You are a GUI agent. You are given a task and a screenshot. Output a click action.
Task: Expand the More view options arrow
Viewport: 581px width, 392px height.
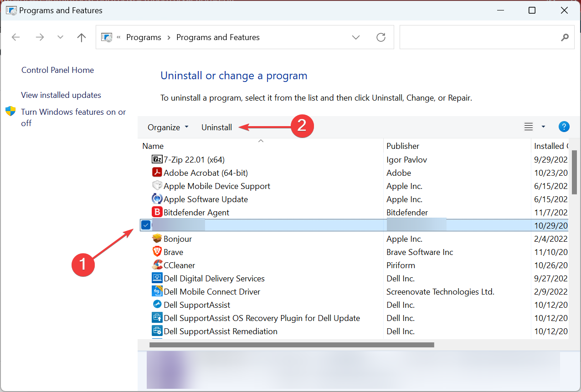coord(543,127)
